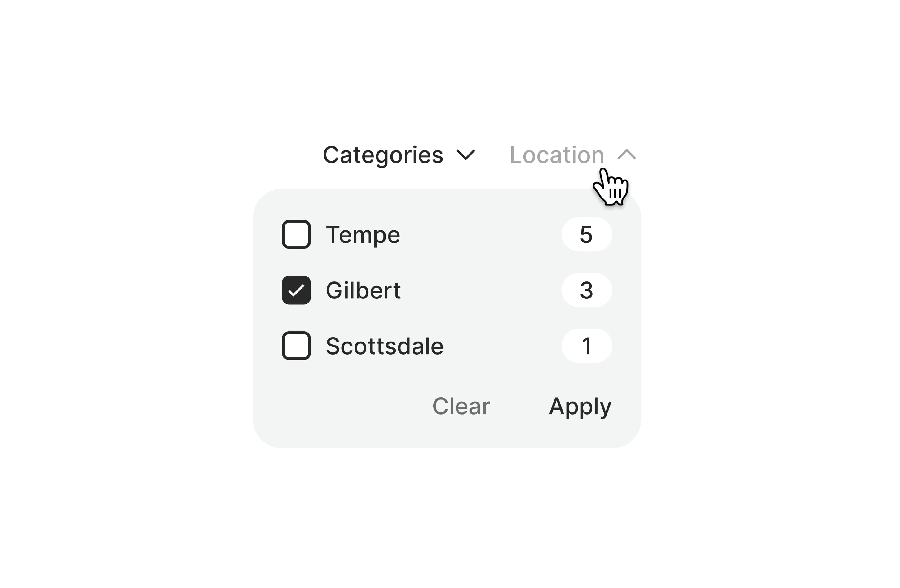The height and width of the screenshot is (588, 900).
Task: Open the Categories dropdown
Action: click(383, 155)
